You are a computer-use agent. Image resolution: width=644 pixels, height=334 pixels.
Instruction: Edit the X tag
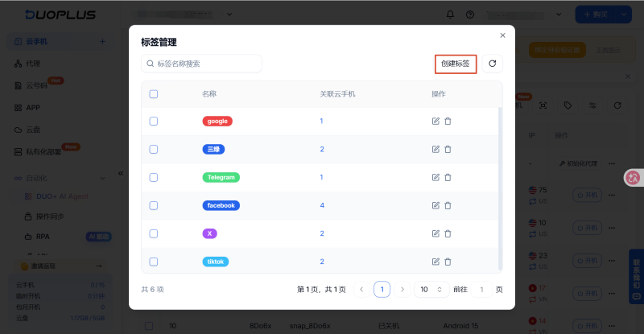[436, 233]
